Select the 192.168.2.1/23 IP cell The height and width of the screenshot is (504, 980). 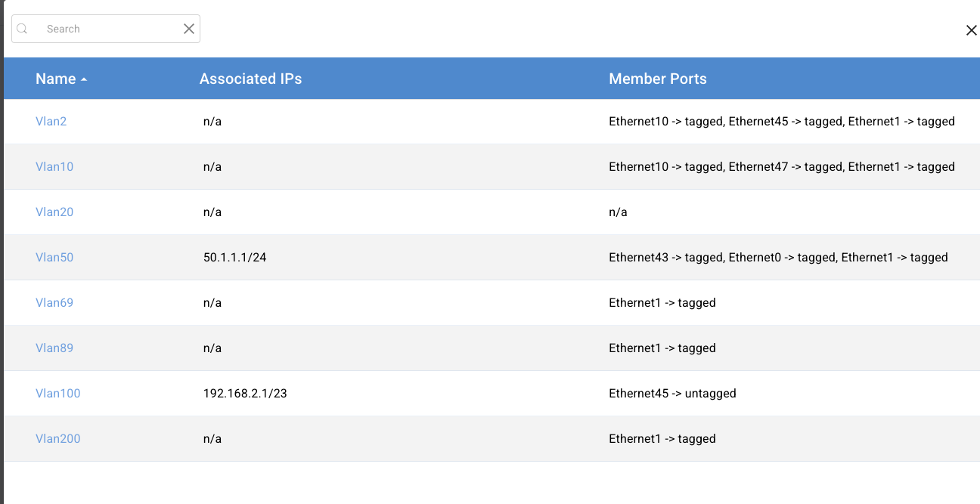[x=244, y=393]
